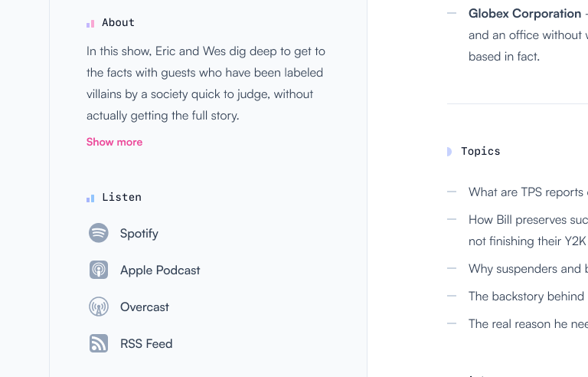This screenshot has height=377, width=588.
Task: Click the pink bars icon beside About
Action: click(x=90, y=24)
